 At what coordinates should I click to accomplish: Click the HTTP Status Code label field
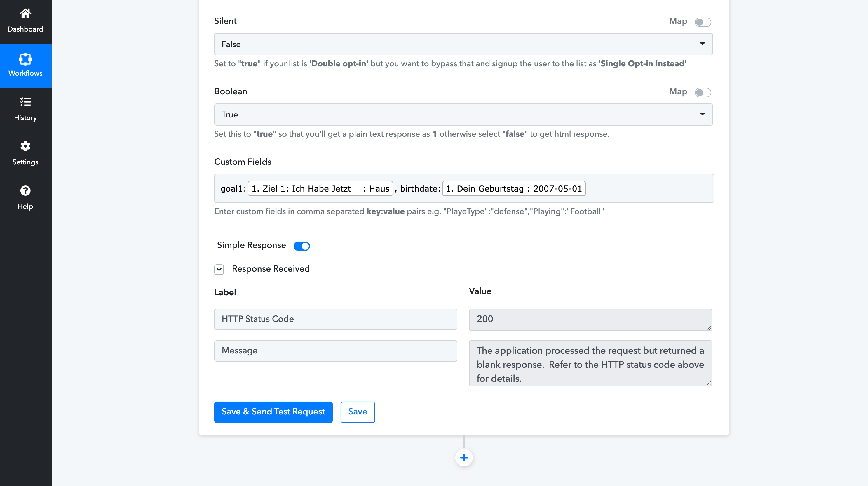[x=336, y=319]
